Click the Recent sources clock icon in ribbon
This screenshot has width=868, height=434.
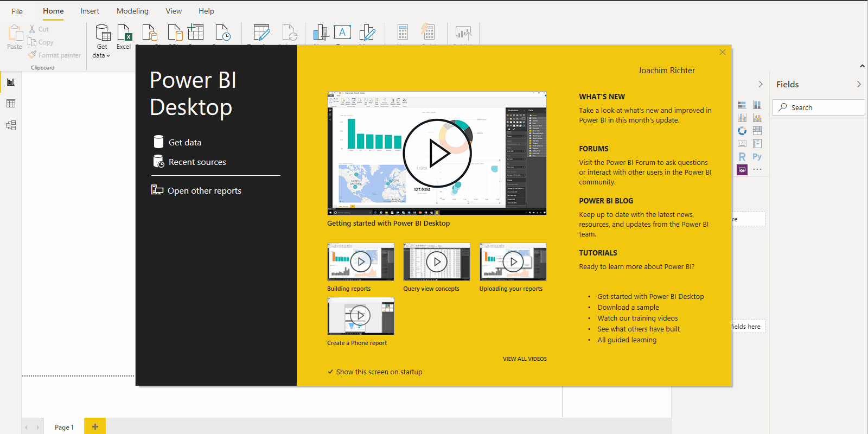click(x=223, y=33)
